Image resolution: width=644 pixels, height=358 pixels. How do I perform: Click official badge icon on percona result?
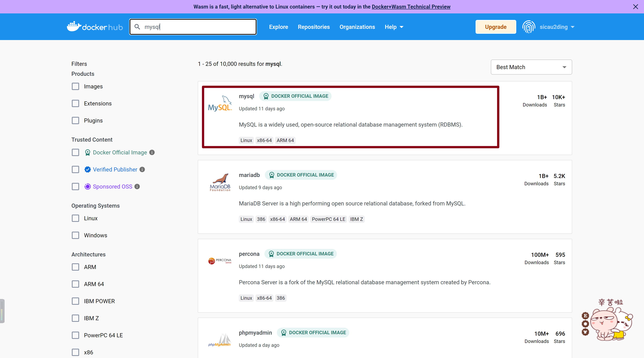271,254
